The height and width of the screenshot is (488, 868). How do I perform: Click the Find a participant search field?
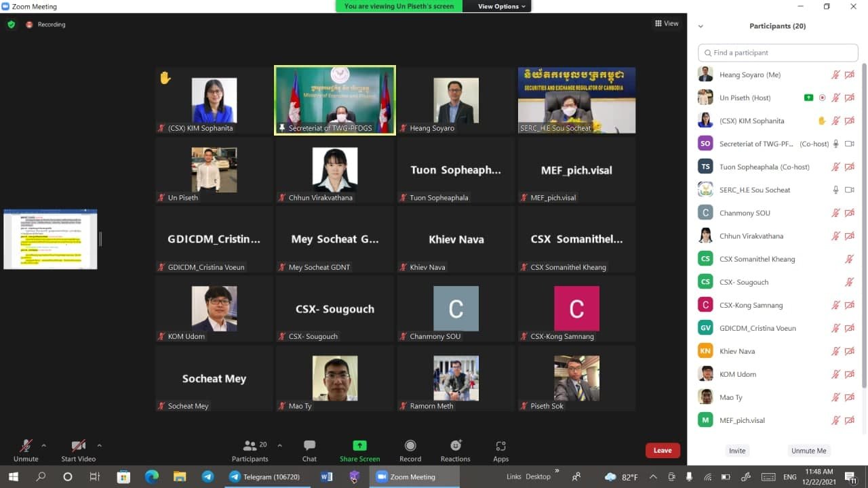(x=778, y=53)
